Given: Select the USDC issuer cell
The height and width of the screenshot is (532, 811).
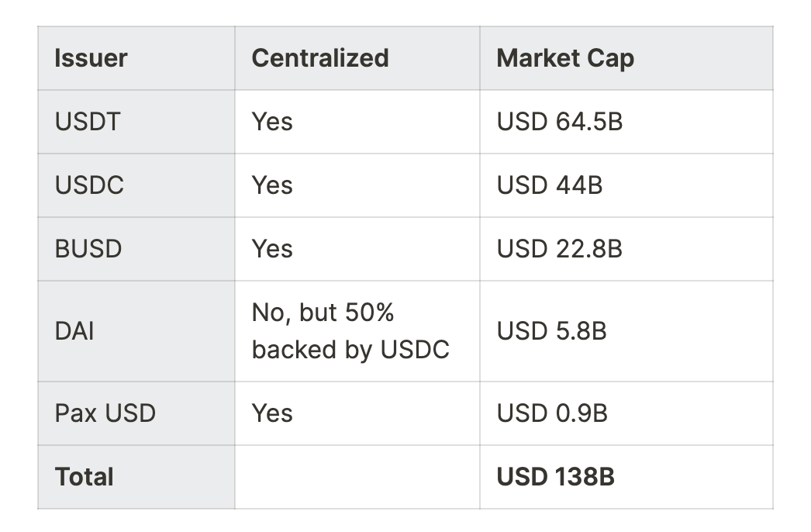Looking at the screenshot, I should click(x=89, y=185).
